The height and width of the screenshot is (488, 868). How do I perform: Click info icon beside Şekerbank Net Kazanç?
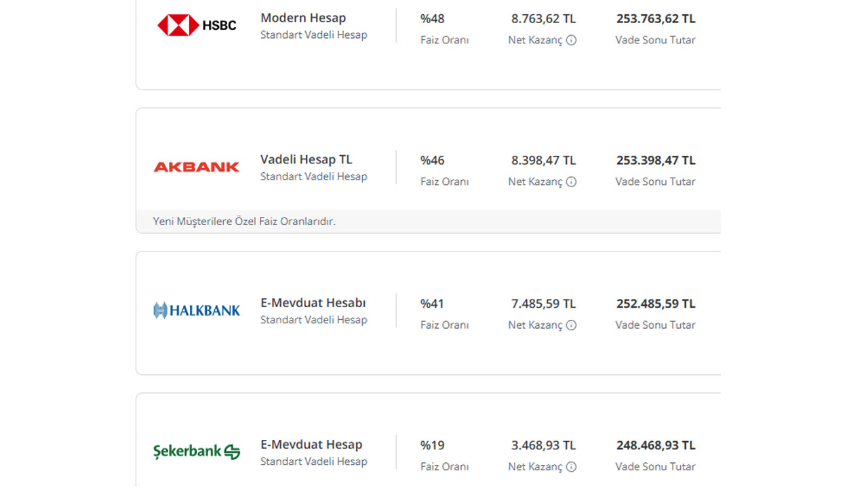572,466
